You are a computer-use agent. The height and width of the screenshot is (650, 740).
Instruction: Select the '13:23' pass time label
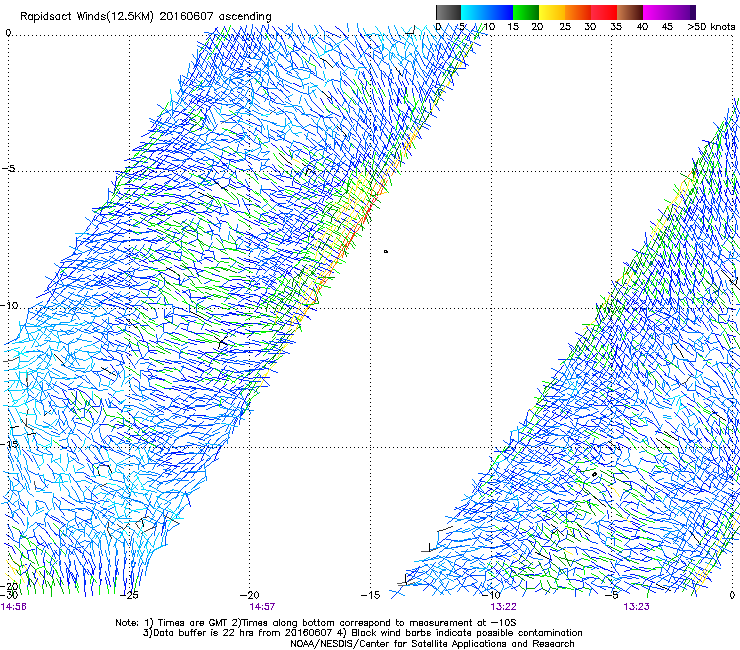(x=636, y=607)
